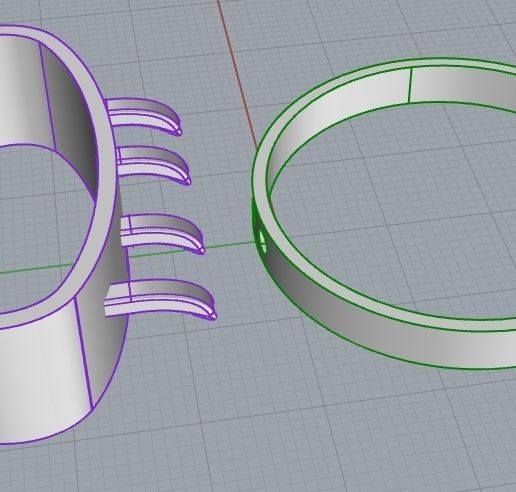Click the pointed tip of the top prong
This screenshot has width=516, height=492.
click(179, 132)
